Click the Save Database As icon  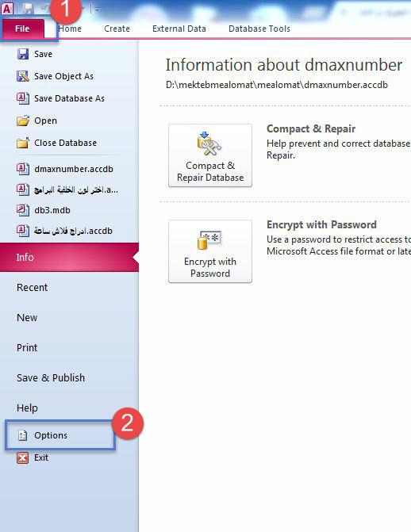coord(23,98)
